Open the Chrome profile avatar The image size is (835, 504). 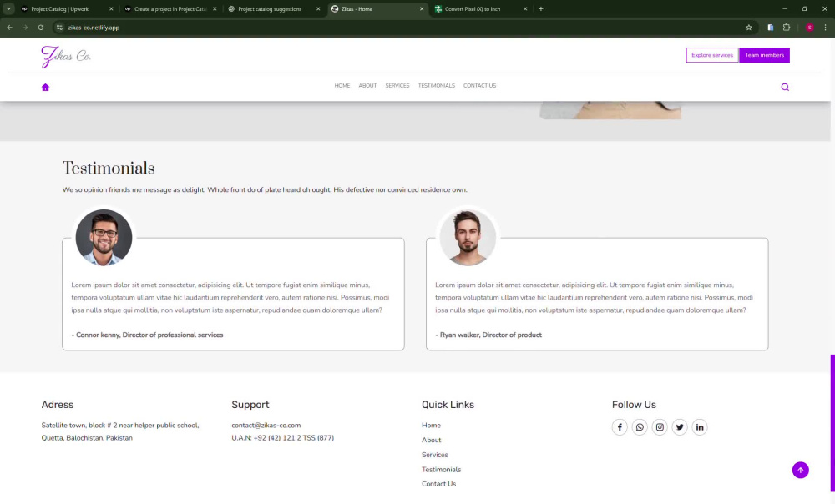coord(809,28)
